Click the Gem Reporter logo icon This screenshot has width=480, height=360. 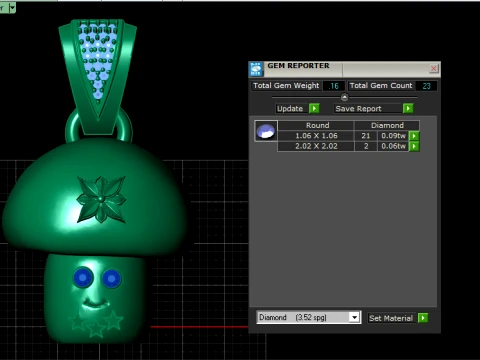(256, 69)
